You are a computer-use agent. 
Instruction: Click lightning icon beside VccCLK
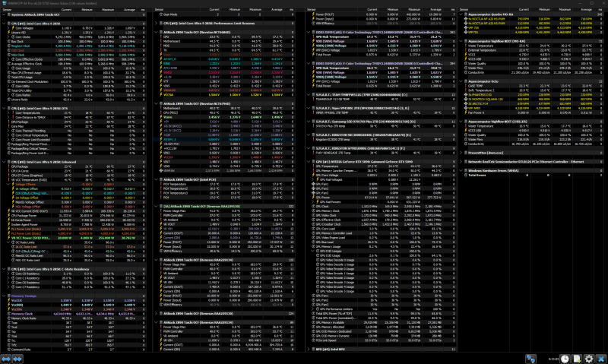click(8, 300)
